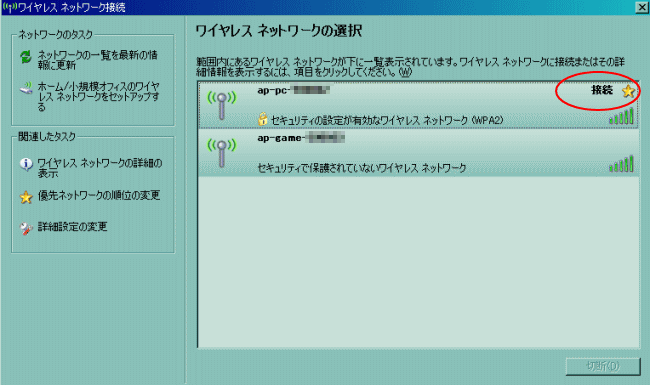Open ワイヤレス ネットワークの詳細の表示 link
Image resolution: width=650 pixels, height=385 pixels.
pos(99,168)
